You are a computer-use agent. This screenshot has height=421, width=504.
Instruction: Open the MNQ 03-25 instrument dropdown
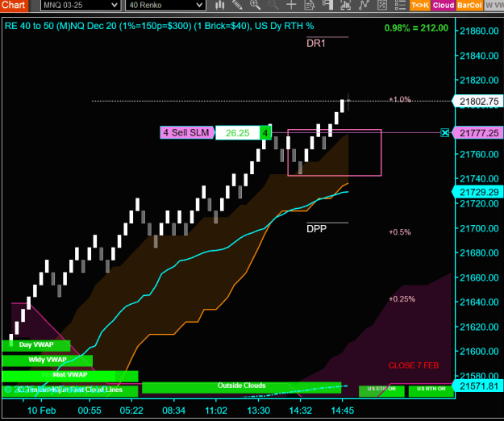tap(81, 5)
